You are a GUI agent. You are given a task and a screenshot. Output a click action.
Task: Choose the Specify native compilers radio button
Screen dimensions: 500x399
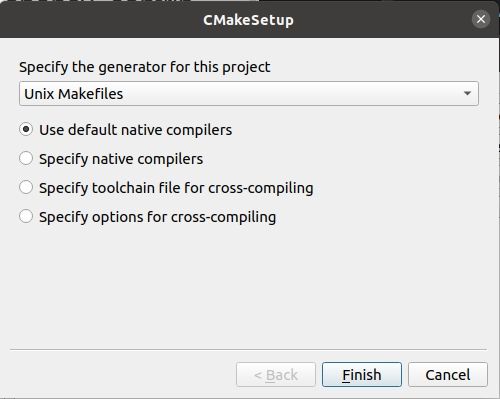[x=26, y=158]
